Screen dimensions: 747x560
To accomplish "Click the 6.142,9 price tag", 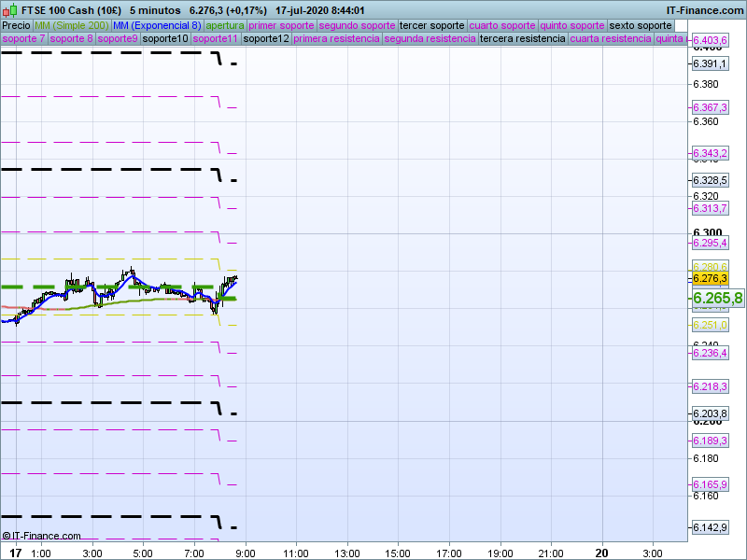I will [x=710, y=527].
